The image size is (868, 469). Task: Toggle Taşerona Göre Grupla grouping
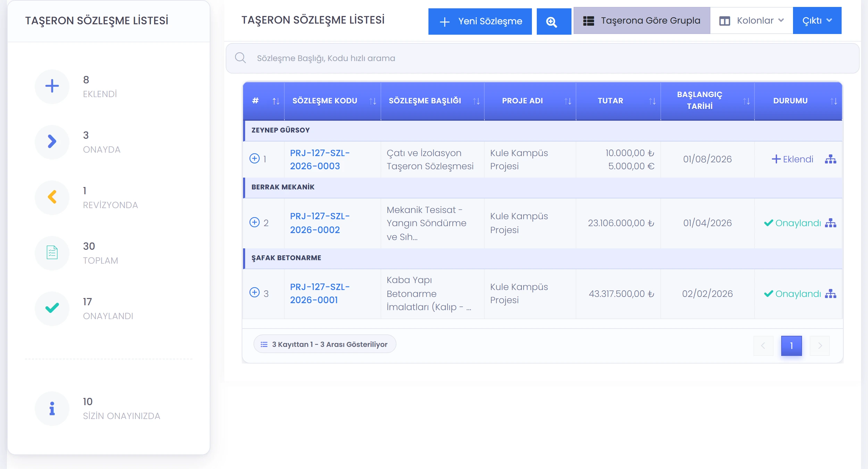(x=642, y=21)
